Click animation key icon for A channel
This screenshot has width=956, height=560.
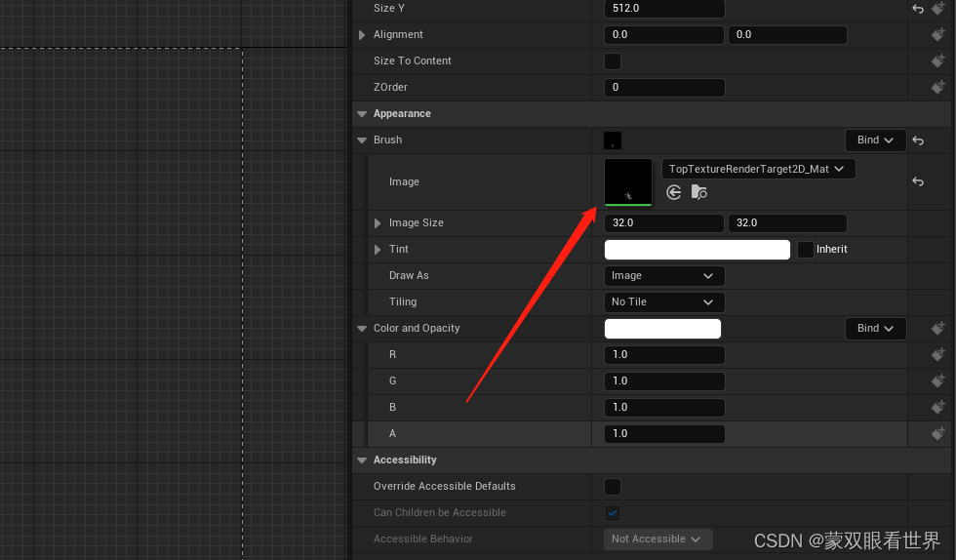[x=937, y=434]
